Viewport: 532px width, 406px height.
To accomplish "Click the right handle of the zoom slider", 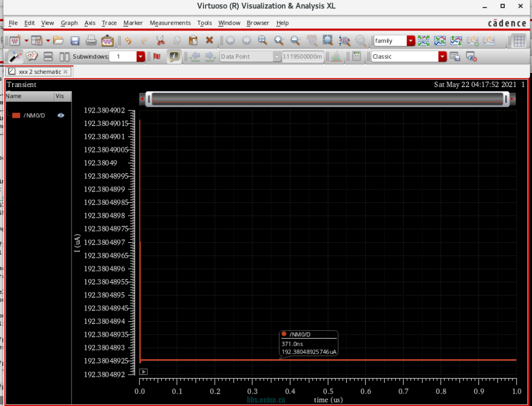I will 506,99.
